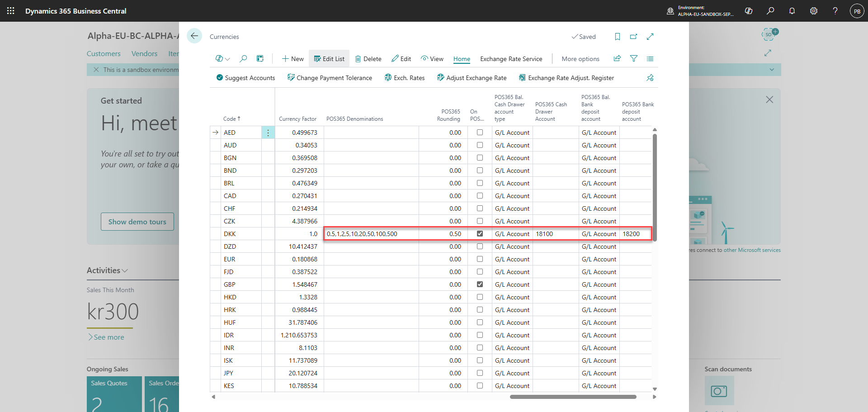Open More options menu
This screenshot has height=412, width=868.
coord(580,59)
